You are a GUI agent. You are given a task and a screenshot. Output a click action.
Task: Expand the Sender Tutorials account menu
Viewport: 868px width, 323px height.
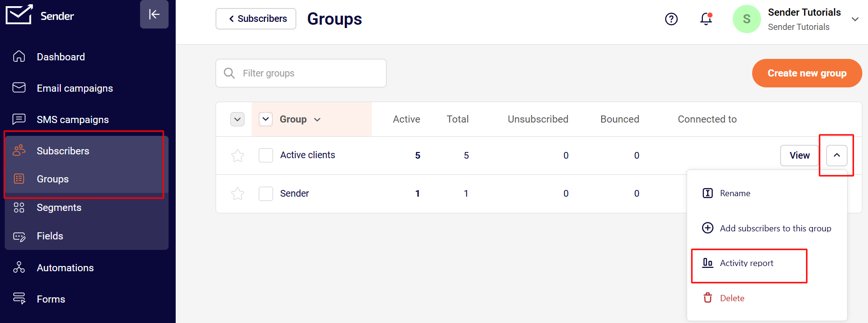click(x=855, y=19)
